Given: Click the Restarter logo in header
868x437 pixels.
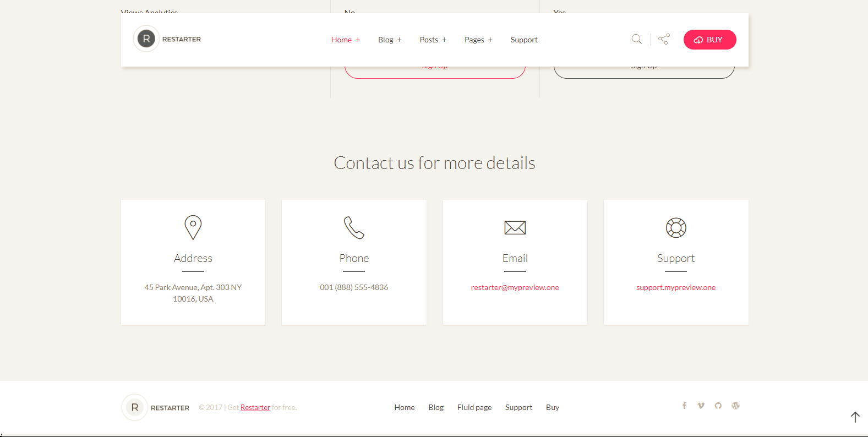Looking at the screenshot, I should (x=167, y=39).
